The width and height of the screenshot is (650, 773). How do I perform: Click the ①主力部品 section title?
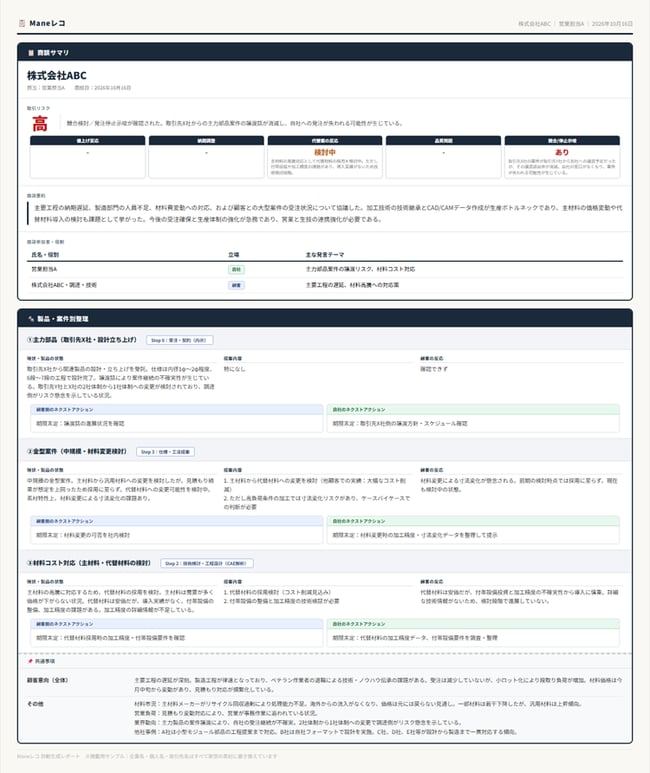pyautogui.click(x=82, y=340)
